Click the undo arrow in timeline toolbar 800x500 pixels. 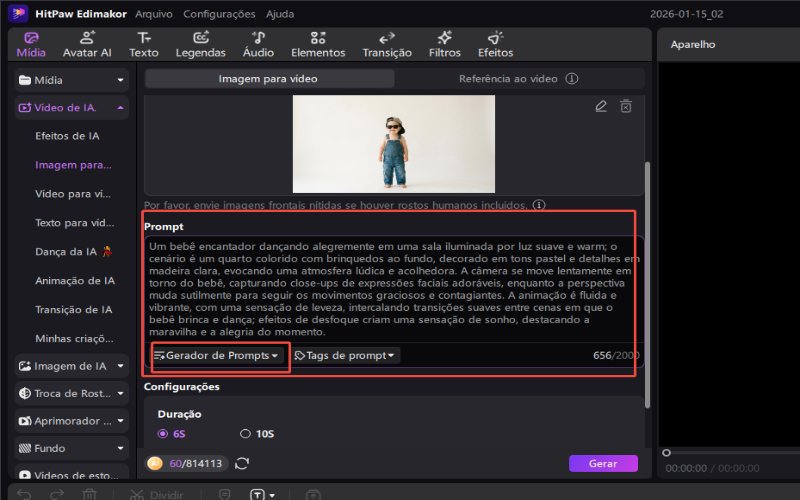(24, 494)
